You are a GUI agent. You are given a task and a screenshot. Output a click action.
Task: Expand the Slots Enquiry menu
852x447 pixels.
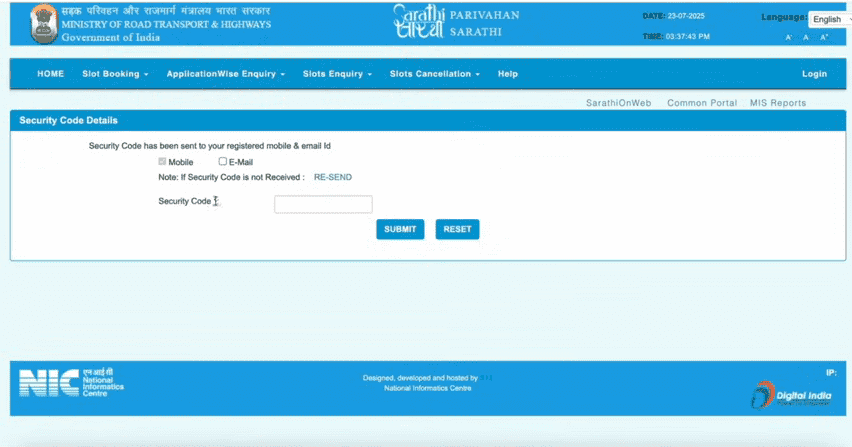(x=337, y=74)
